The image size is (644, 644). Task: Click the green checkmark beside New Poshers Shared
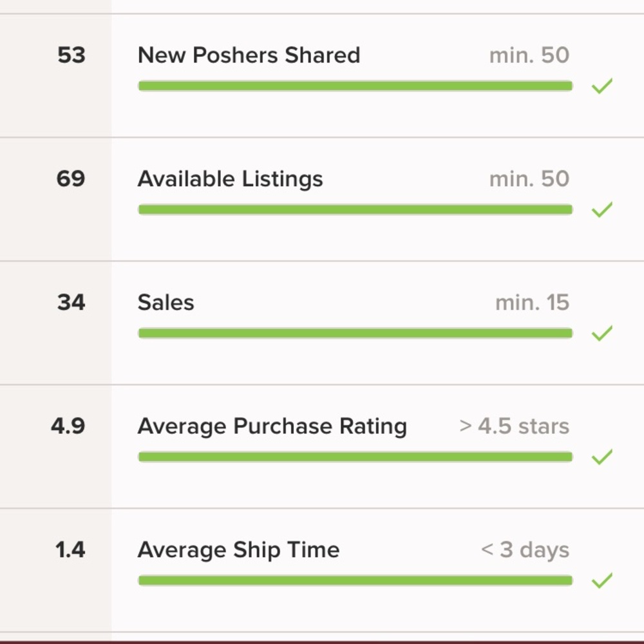pos(603,85)
